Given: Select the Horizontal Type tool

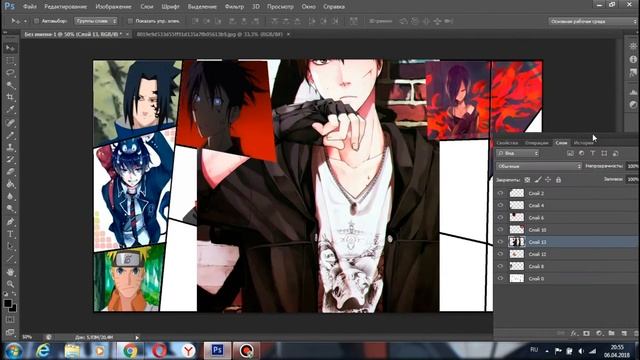Looking at the screenshot, I should click(x=10, y=234).
